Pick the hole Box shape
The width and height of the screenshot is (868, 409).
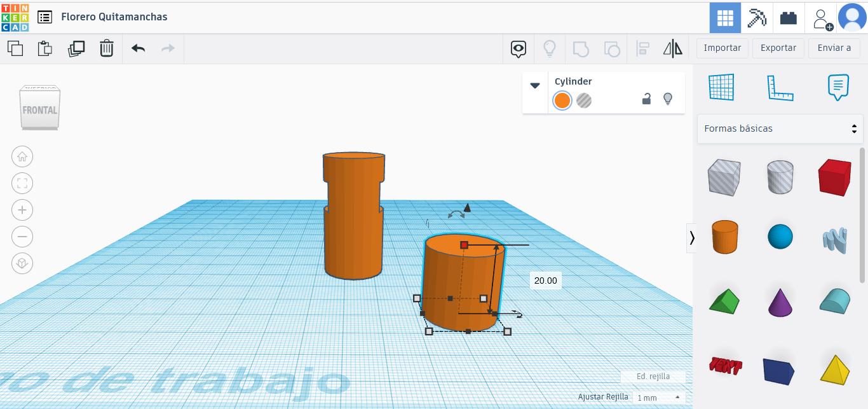pyautogui.click(x=724, y=177)
